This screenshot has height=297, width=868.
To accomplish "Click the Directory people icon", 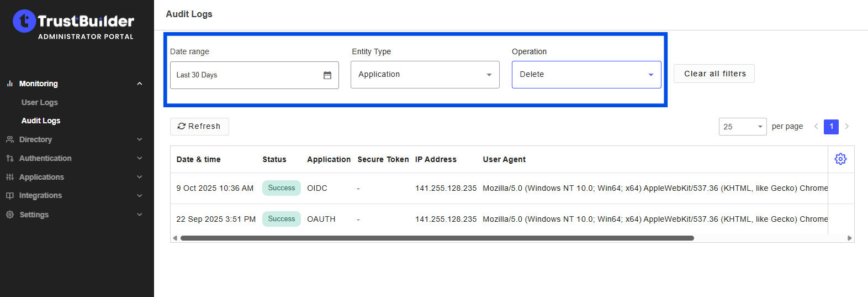I will [10, 139].
